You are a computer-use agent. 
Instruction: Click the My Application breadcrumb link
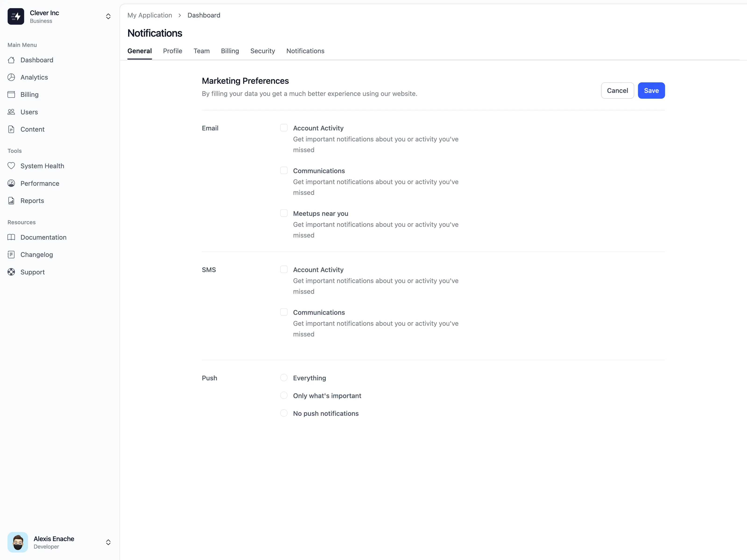tap(150, 15)
